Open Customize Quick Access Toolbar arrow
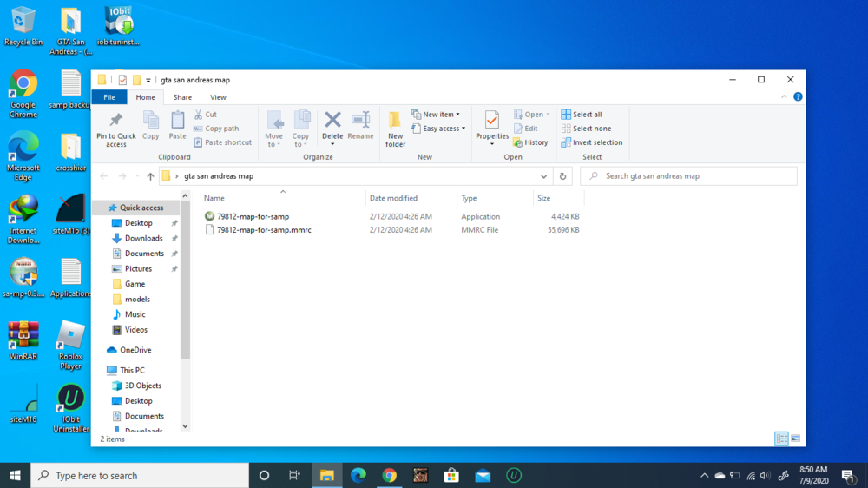The image size is (868, 488). click(148, 80)
